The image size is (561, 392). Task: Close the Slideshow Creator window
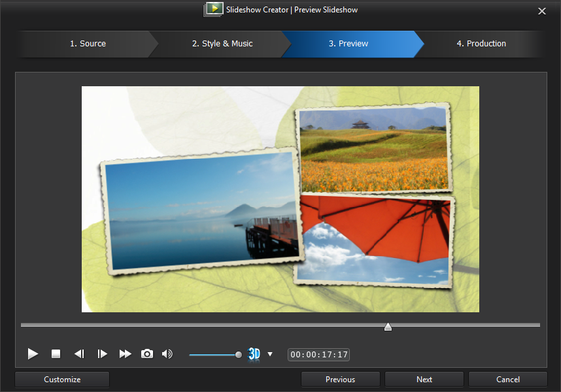[541, 11]
